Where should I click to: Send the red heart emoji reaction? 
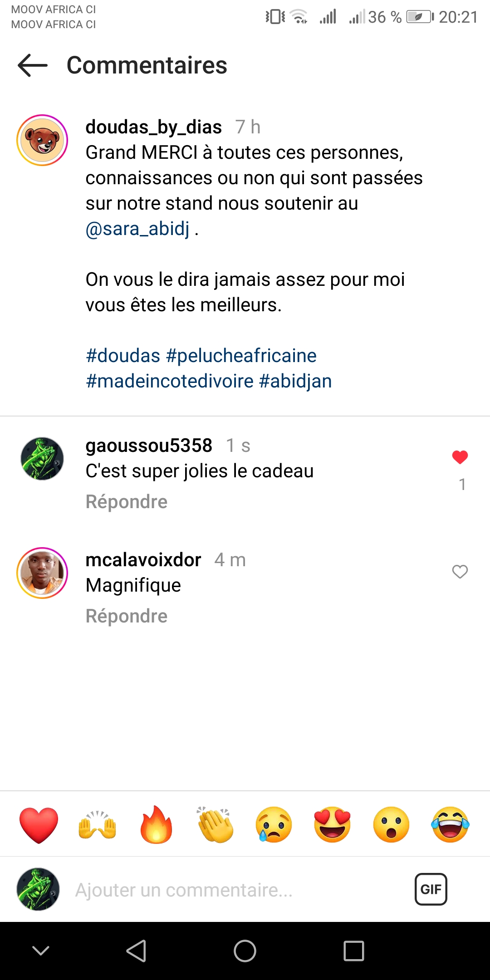[39, 825]
